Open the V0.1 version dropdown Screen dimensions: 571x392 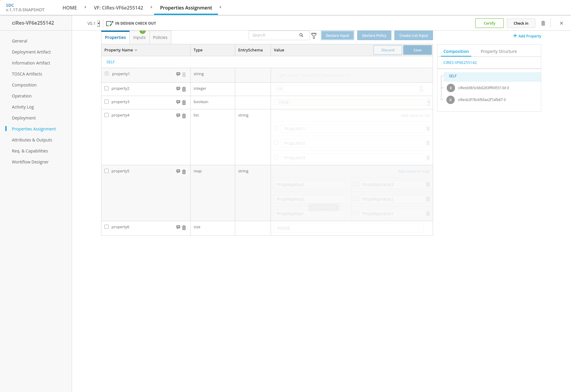98,23
